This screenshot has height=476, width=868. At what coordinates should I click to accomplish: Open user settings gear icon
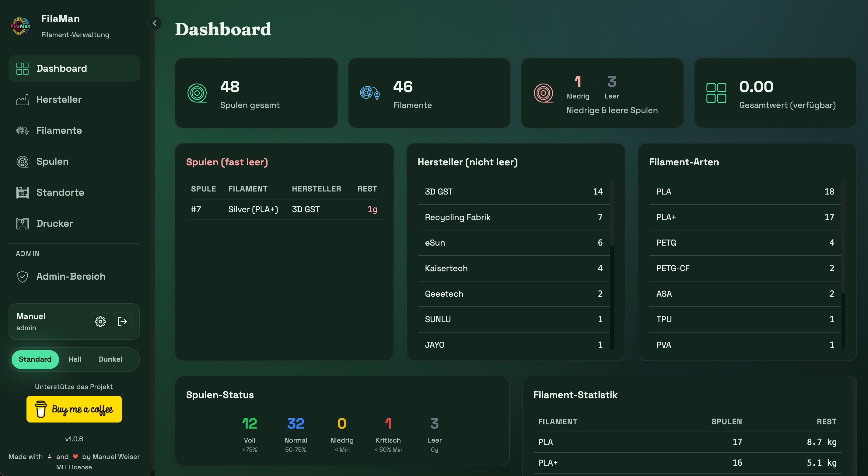(100, 322)
